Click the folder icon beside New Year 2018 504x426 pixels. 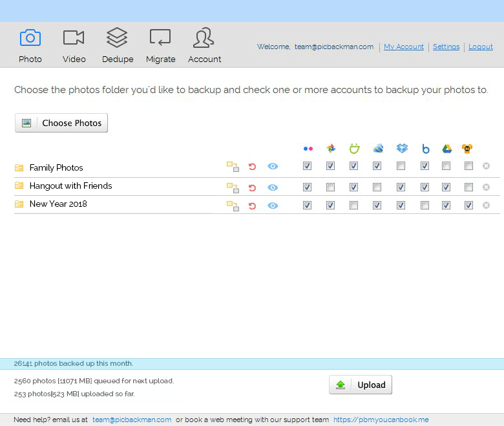point(19,204)
